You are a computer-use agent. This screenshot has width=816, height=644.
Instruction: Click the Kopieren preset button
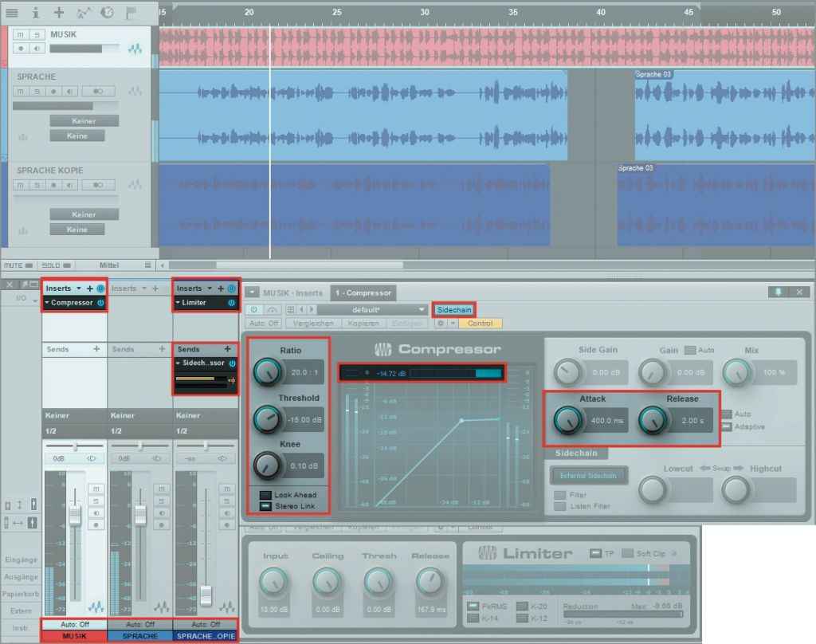coord(363,324)
